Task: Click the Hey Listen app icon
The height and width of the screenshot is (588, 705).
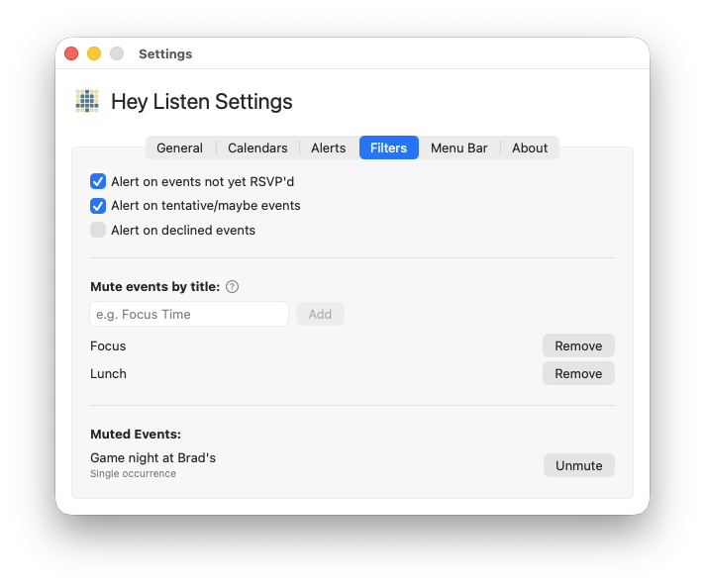Action: click(87, 101)
